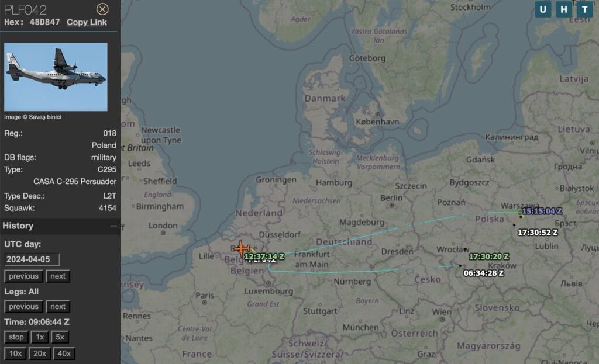Show next flight leg

tap(58, 307)
